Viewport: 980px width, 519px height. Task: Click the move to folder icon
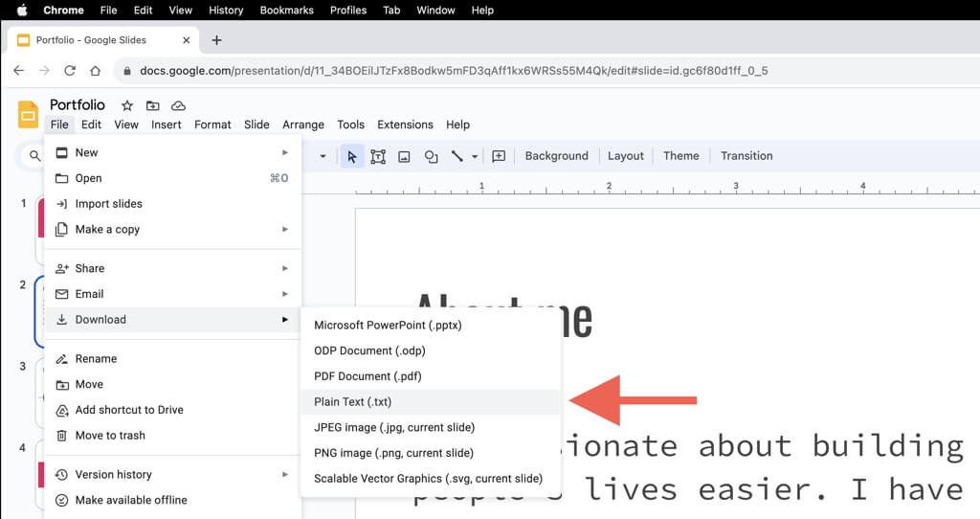153,105
